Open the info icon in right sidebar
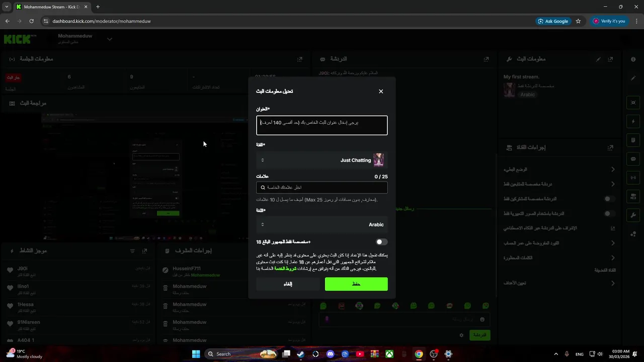This screenshot has width=644, height=362. pyautogui.click(x=633, y=59)
